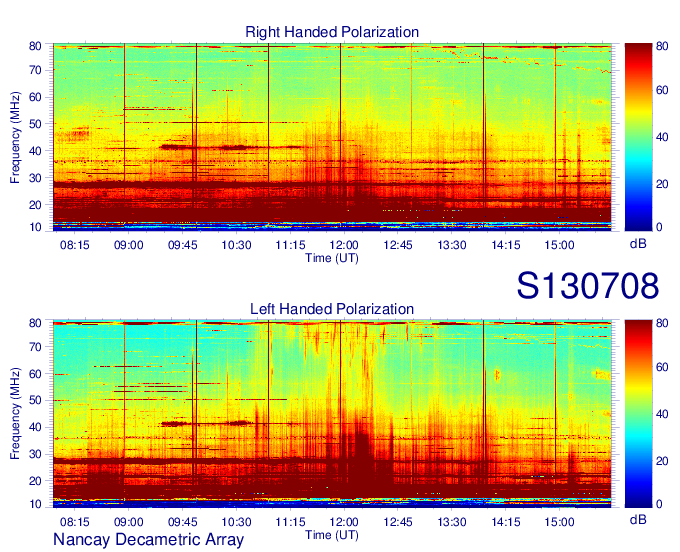
Task: Select 60 MHz tick on Right Handed frequency axis
Action: (35, 97)
